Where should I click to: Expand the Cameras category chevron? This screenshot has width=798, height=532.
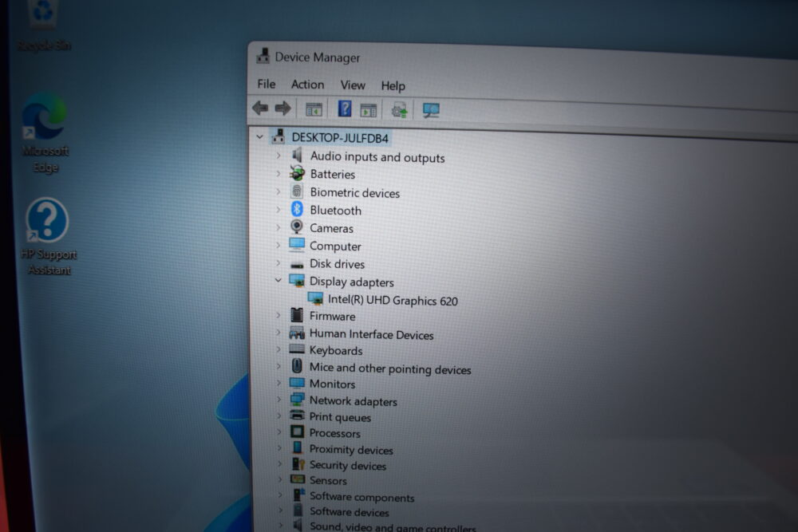[279, 227]
